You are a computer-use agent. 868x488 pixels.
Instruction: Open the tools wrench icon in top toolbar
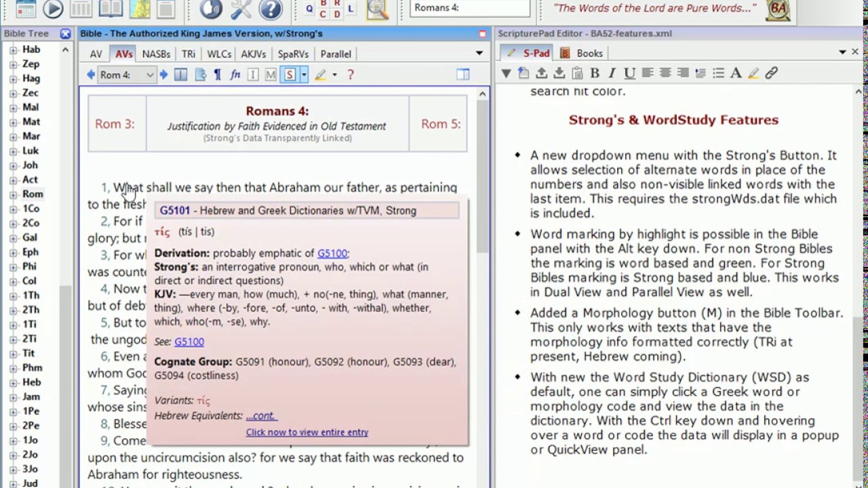[241, 9]
